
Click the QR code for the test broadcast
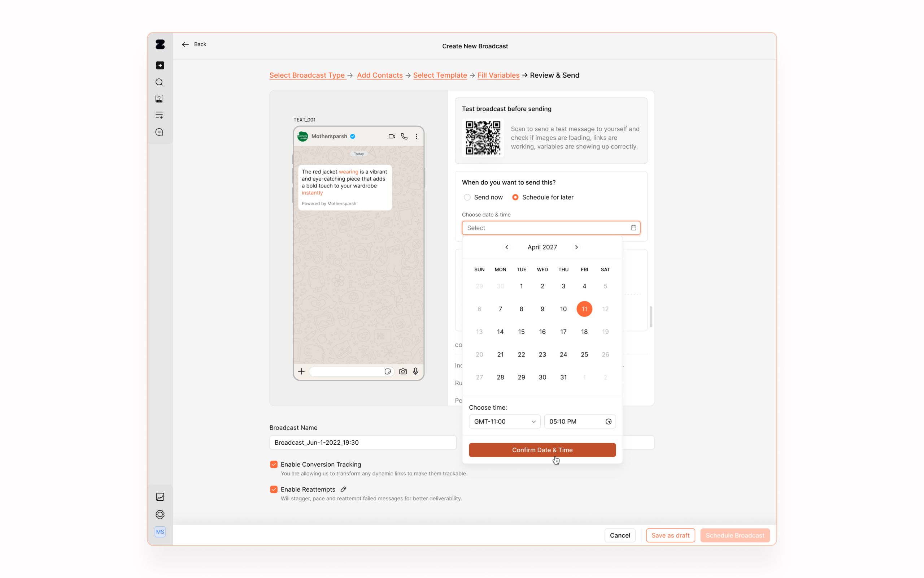point(483,138)
